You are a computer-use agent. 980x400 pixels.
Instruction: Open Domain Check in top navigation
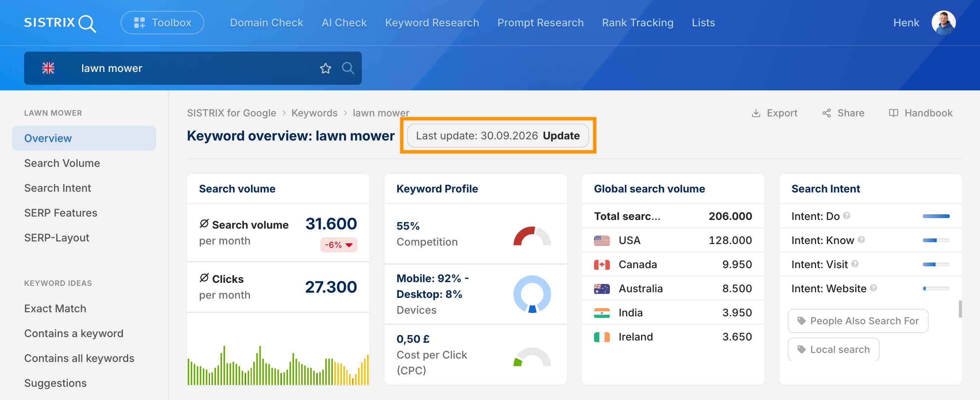[267, 23]
